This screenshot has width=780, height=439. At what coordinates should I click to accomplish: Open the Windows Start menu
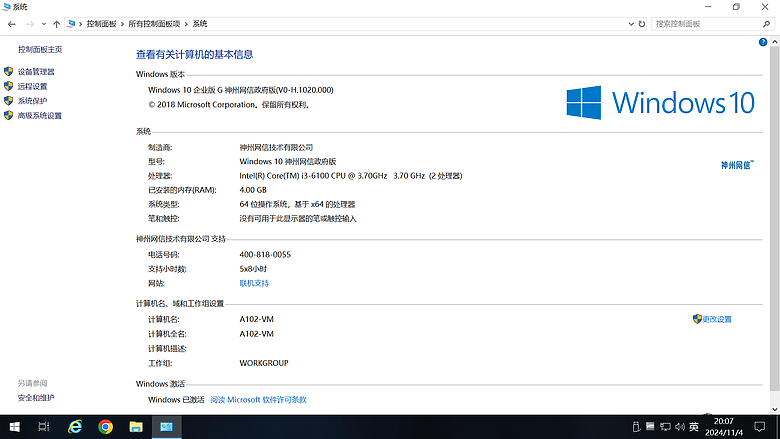click(x=14, y=427)
